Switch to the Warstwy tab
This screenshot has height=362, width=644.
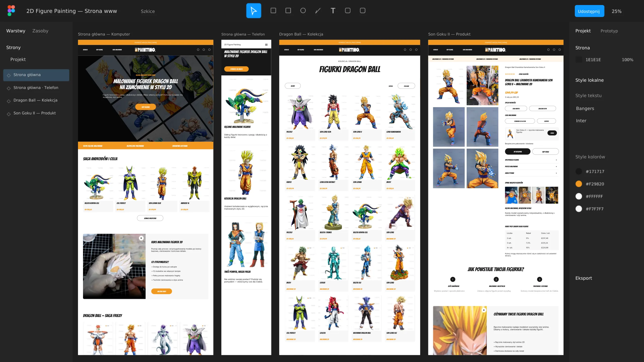point(16,31)
